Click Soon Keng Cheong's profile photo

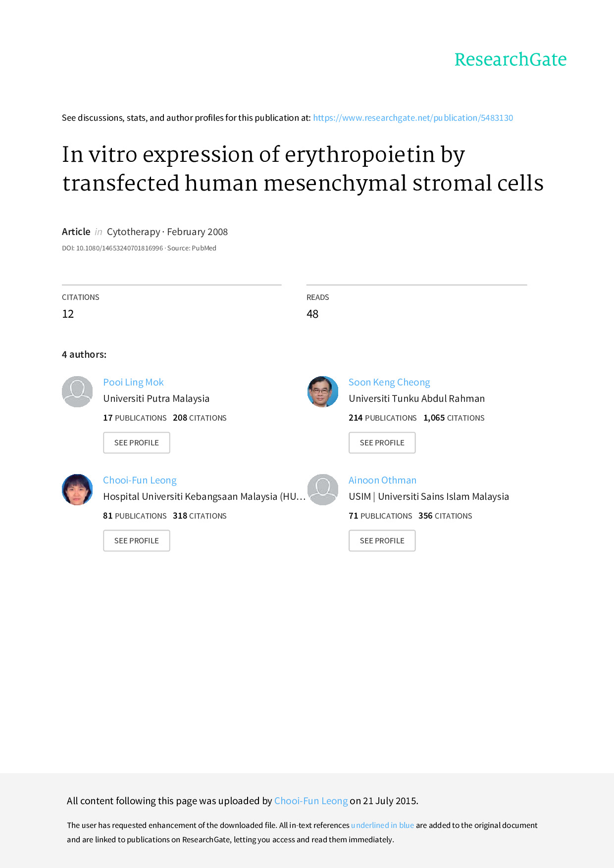(x=323, y=391)
